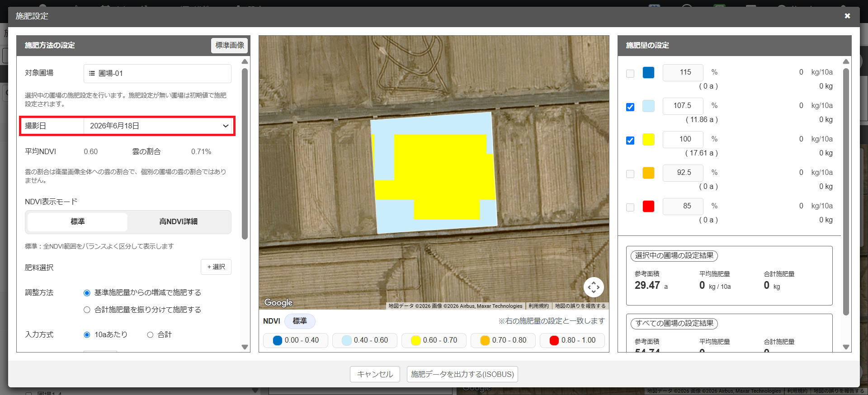Click the 選択中の圃場の設定結果 heading
Viewport: 868px width, 395px height.
[x=674, y=256]
